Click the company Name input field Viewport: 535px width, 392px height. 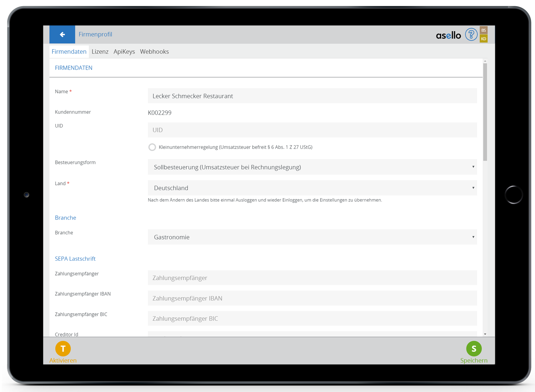(x=312, y=96)
